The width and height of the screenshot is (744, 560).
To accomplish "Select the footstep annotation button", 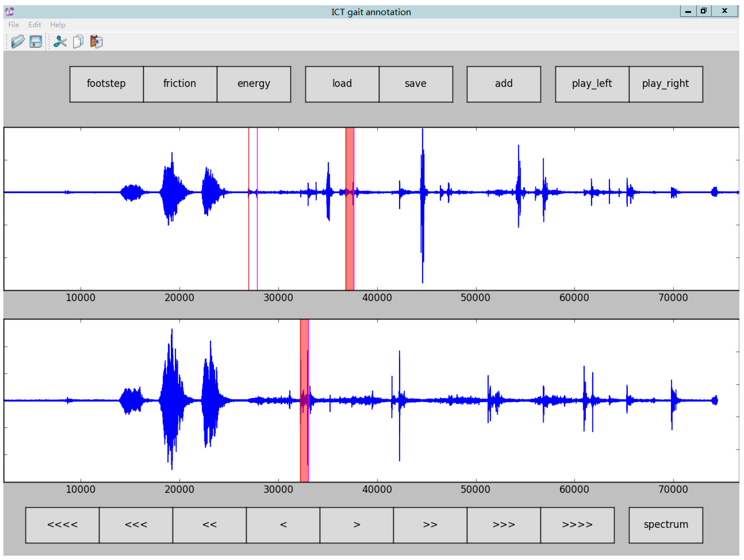I will (106, 84).
